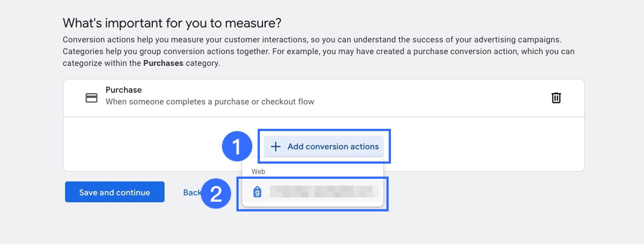The image size is (644, 244).
Task: Click the Google tag icon in Web list
Action: pyautogui.click(x=257, y=192)
